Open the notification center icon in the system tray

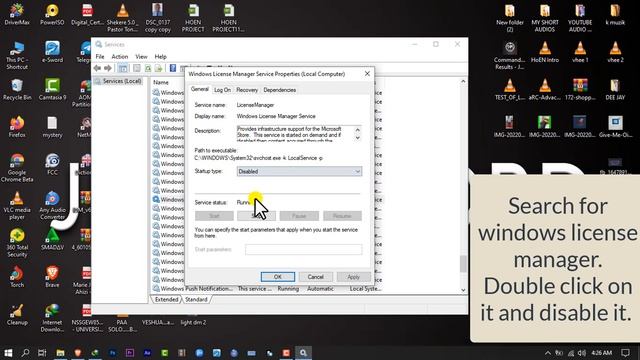625,353
